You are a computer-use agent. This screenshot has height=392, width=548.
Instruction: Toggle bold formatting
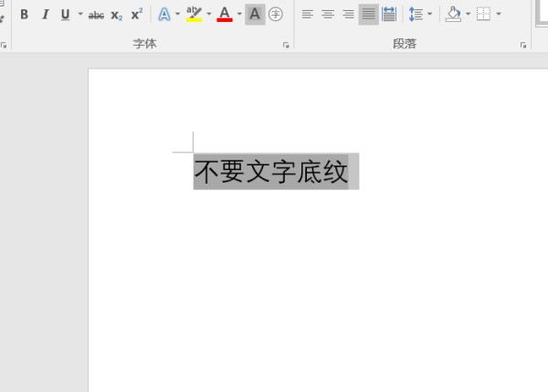click(x=25, y=15)
